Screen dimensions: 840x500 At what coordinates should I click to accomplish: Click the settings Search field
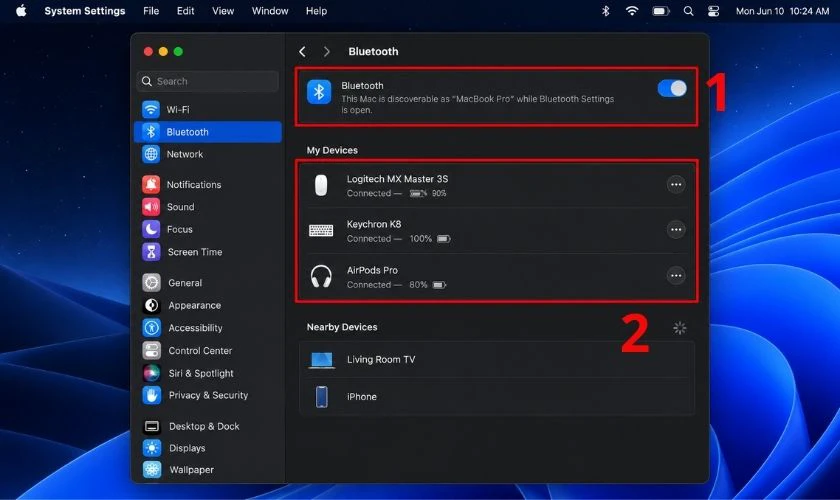point(208,81)
